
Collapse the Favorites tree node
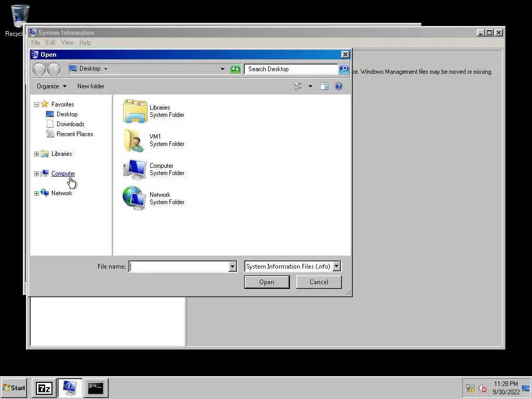tap(37, 104)
